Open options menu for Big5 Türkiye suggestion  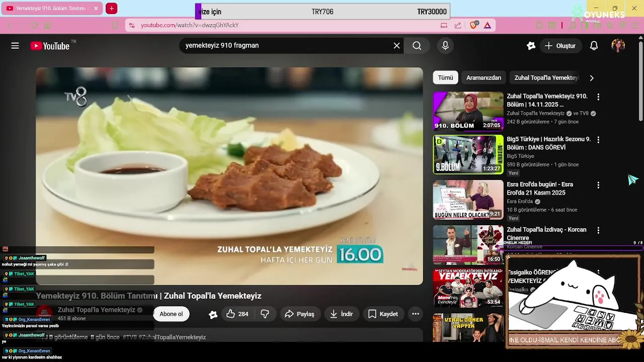point(598,140)
